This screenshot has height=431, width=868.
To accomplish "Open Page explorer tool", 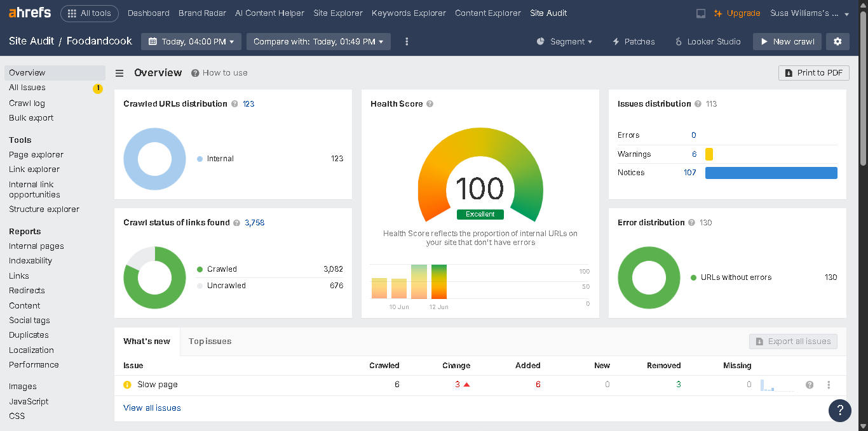I will pos(36,155).
